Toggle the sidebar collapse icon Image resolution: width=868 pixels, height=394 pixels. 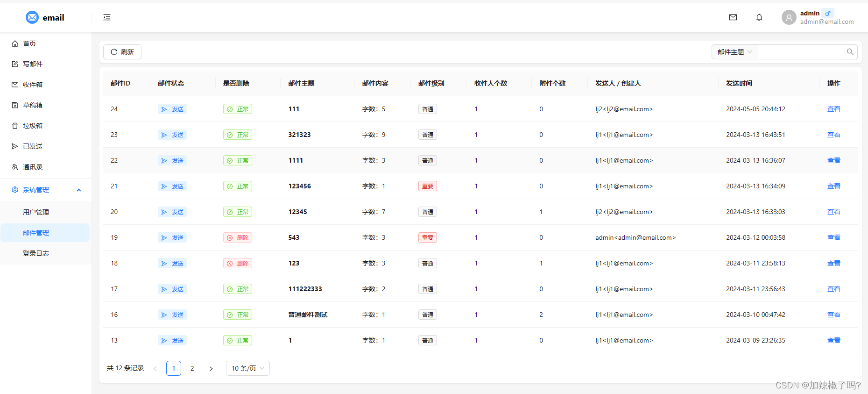[x=107, y=17]
